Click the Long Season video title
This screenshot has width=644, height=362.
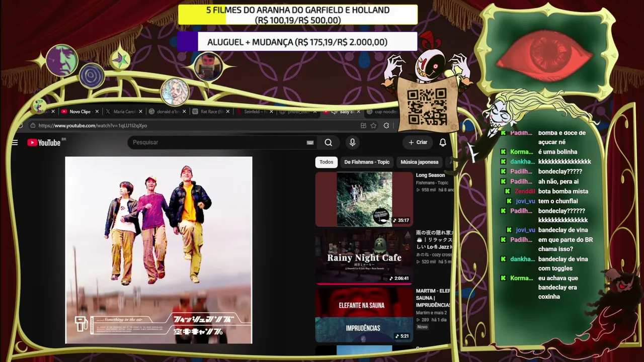(430, 175)
